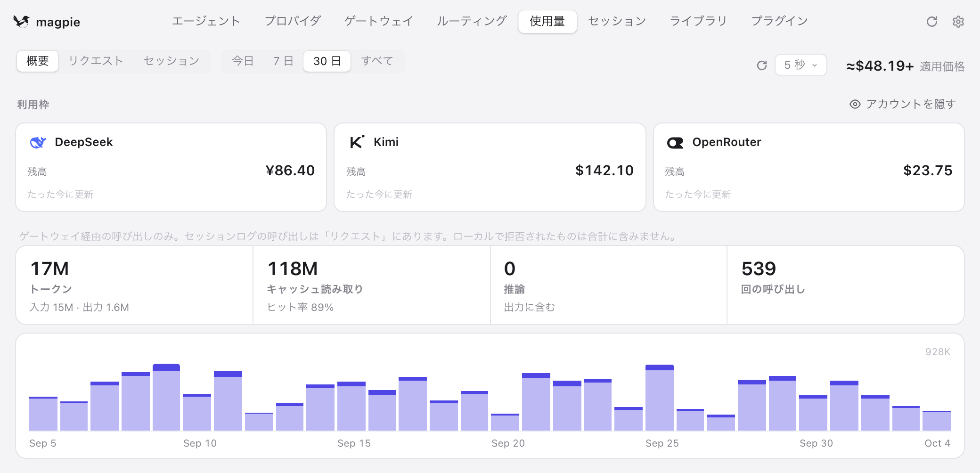980x473 pixels.
Task: Switch to the プロバイダ tab
Action: coord(293,21)
